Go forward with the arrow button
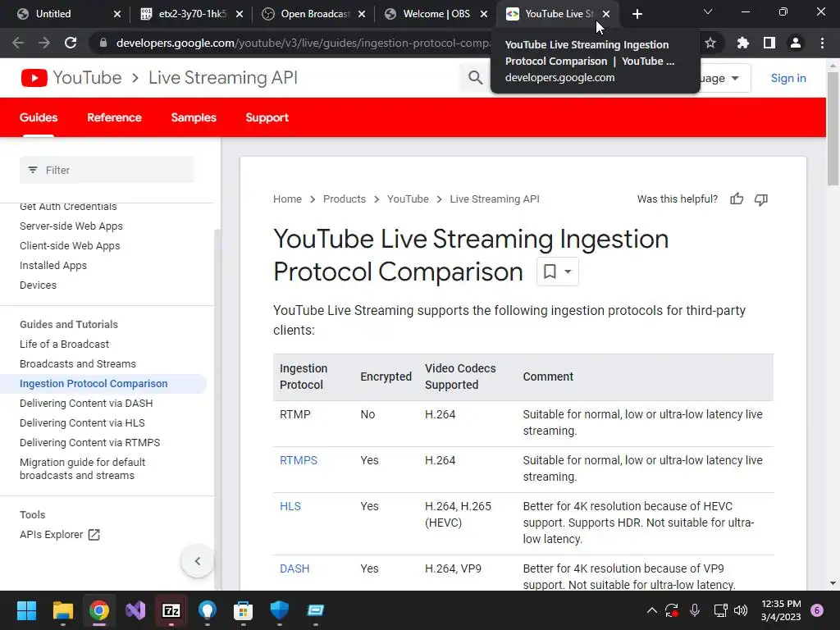The height and width of the screenshot is (630, 840). tap(44, 43)
